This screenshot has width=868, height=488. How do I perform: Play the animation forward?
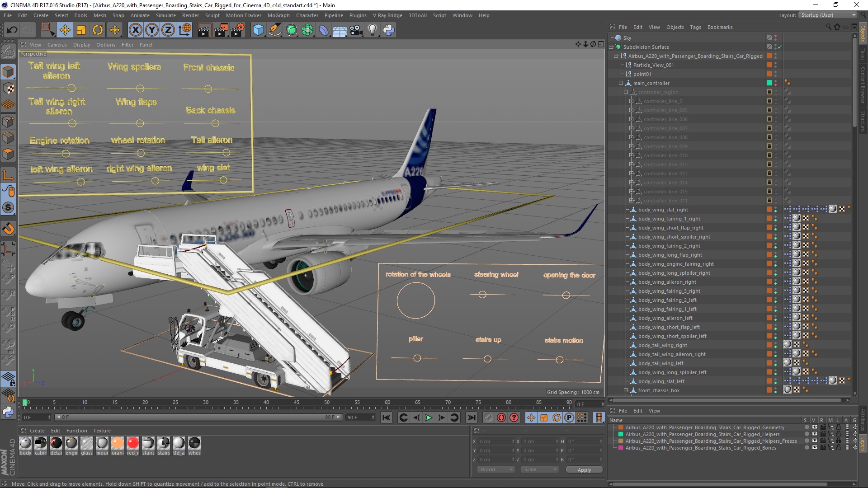pyautogui.click(x=429, y=418)
